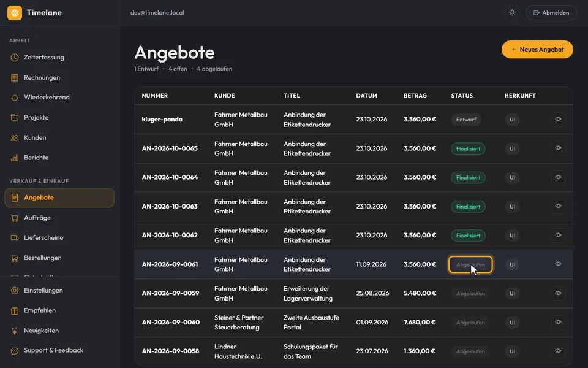The height and width of the screenshot is (368, 588).
Task: Click the date 23.07.2026
Action: coord(372,351)
